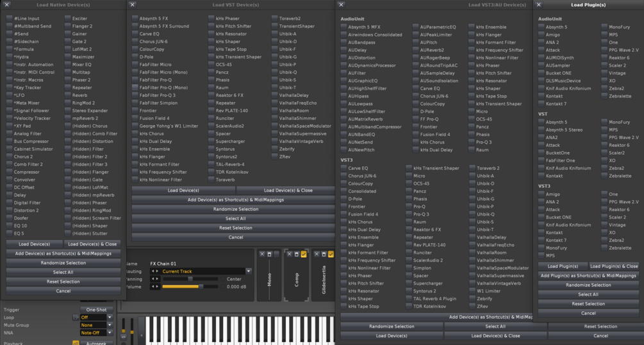644x345 pixels.
Task: Check Airwindows Consolidated AudioUnit
Action: 343,35
